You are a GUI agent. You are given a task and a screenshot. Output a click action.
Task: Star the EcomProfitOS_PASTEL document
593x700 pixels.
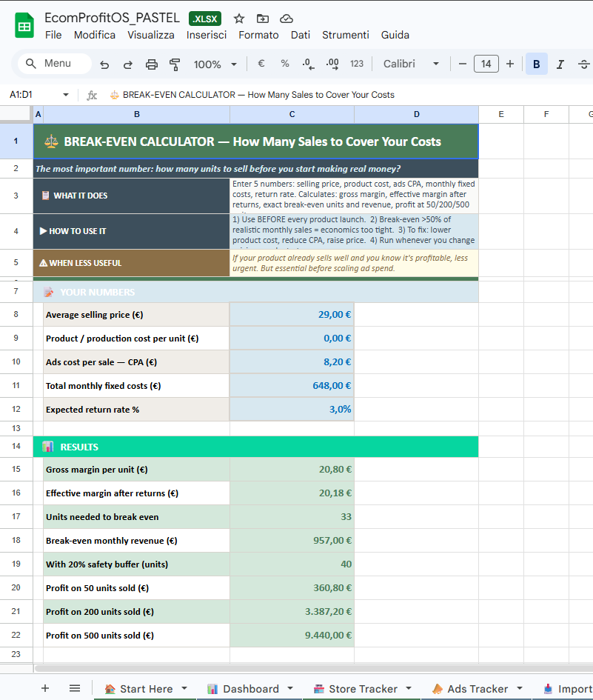click(239, 19)
